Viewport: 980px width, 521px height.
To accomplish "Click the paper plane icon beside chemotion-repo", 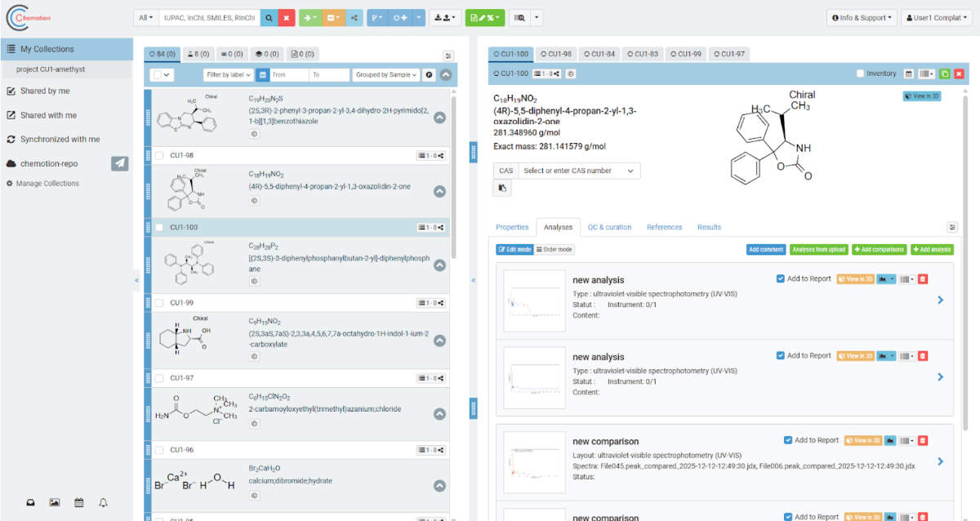I will (x=120, y=163).
